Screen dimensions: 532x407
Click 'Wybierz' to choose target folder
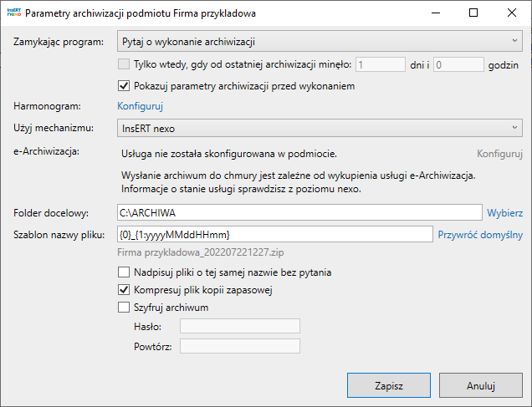point(505,212)
